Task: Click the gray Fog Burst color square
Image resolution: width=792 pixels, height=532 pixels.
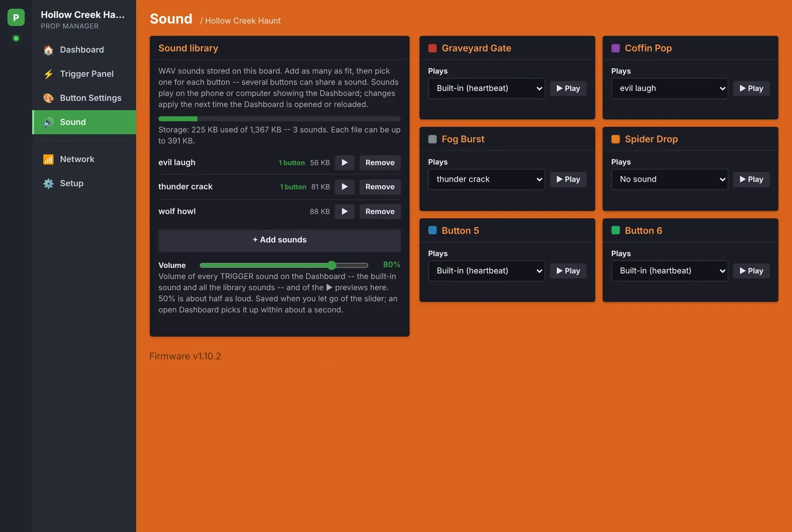Action: [x=433, y=139]
